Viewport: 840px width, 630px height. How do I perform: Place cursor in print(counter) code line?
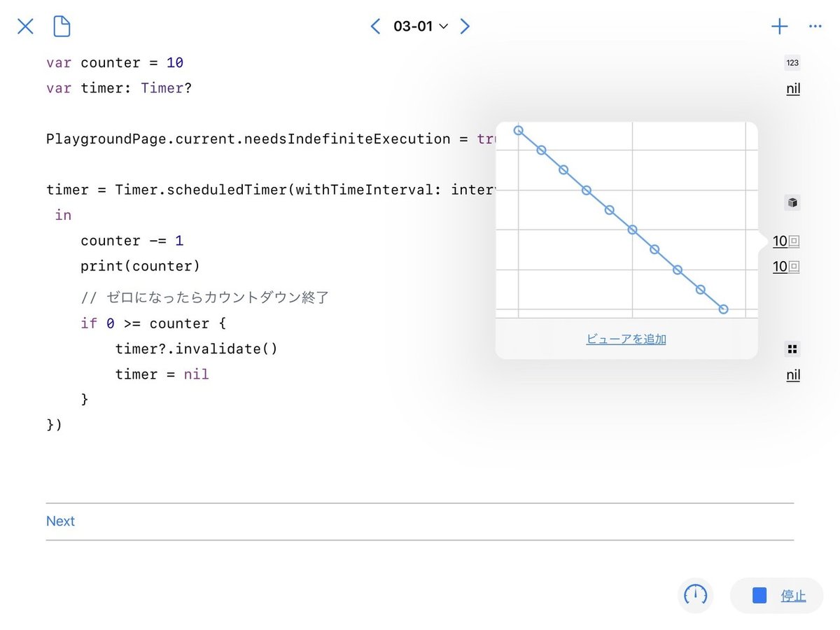pyautogui.click(x=140, y=267)
